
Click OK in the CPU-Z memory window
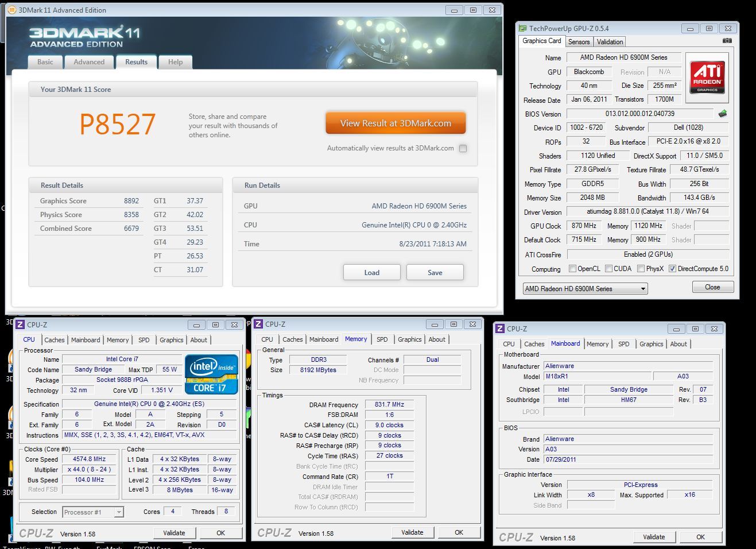click(459, 532)
